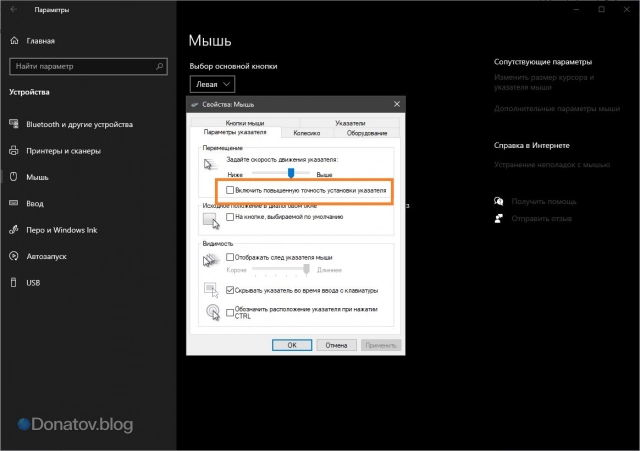Screen dimensions: 640x451
Task: Maximize the Settings window
Action: [601, 9]
